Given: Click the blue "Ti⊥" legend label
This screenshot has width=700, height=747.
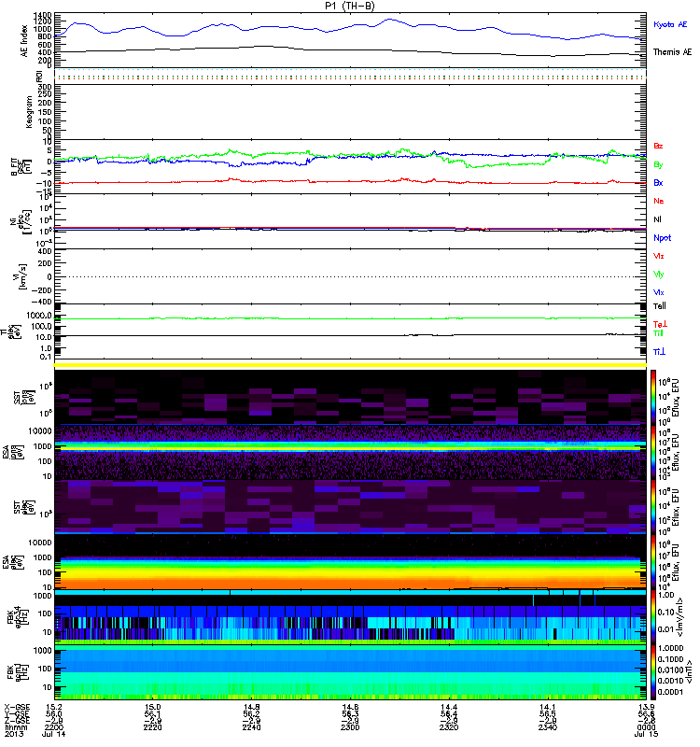Looking at the screenshot, I should [x=659, y=352].
